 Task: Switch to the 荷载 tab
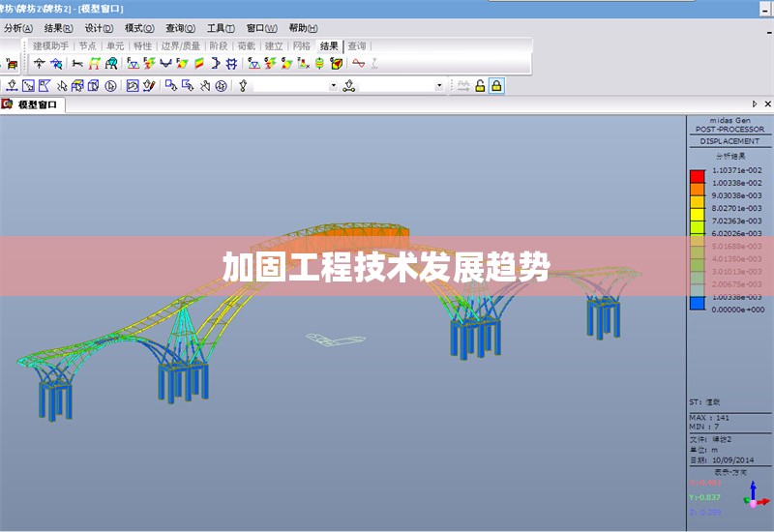point(247,45)
